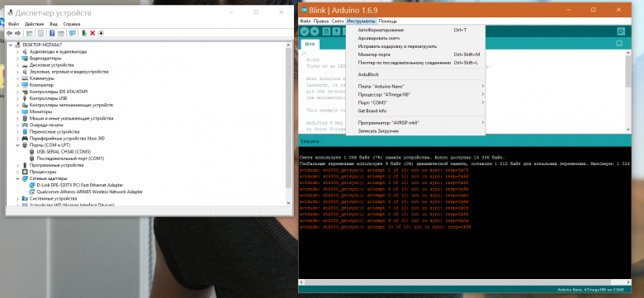Screen dimensions: 644x298
Task: Close the Инструменты menu in Arduino
Action: [x=361, y=21]
